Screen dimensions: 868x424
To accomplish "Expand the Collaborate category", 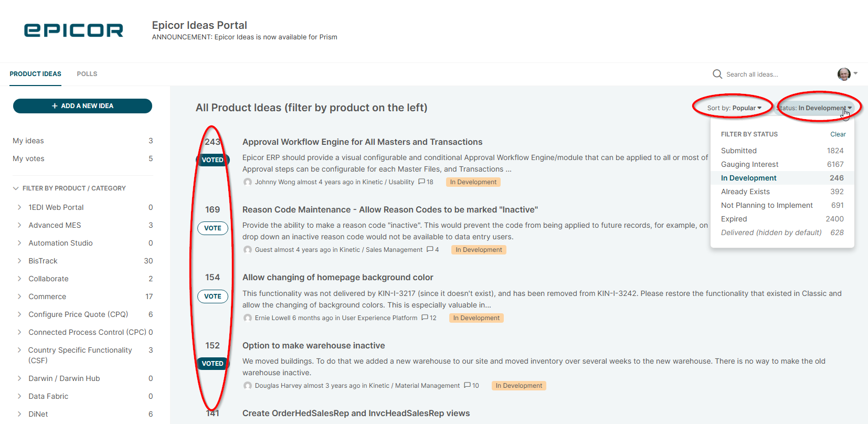I will point(19,279).
